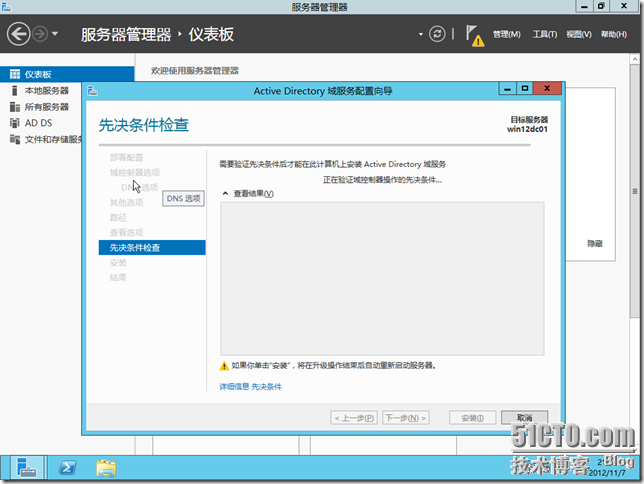Click the Server Manager vertical scrollbar thumb
644x484 pixels.
[635, 191]
